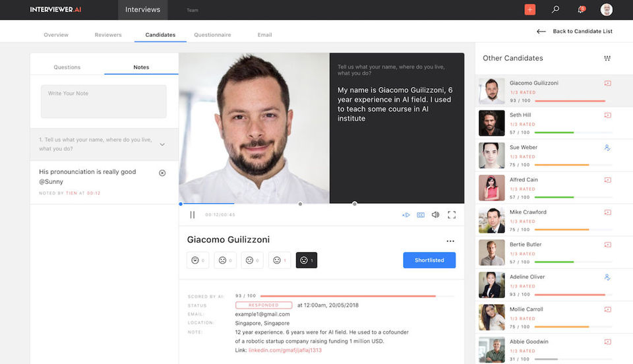Click Back to Candidate List link
This screenshot has width=633, height=364.
click(582, 31)
